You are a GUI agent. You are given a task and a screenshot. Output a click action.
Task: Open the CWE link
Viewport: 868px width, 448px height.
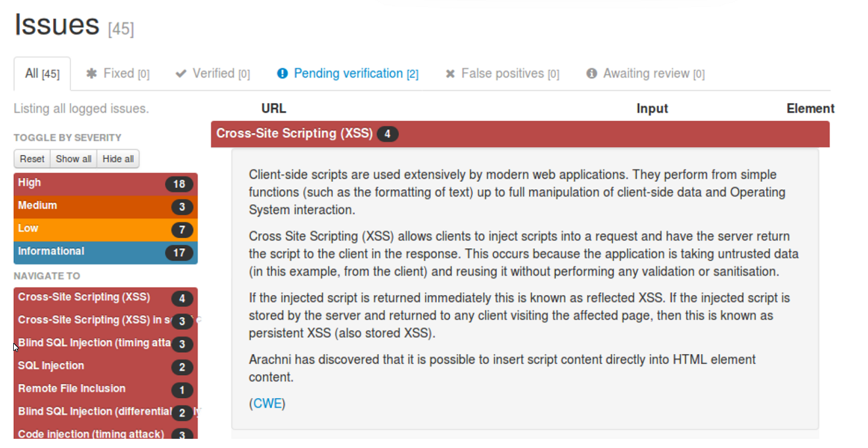tap(267, 404)
